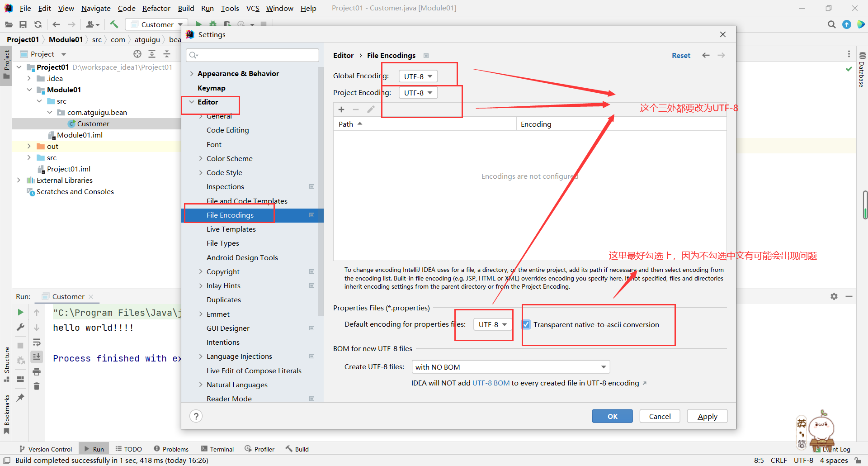Viewport: 868px width, 466px height.
Task: Open the Build menu
Action: pos(186,8)
